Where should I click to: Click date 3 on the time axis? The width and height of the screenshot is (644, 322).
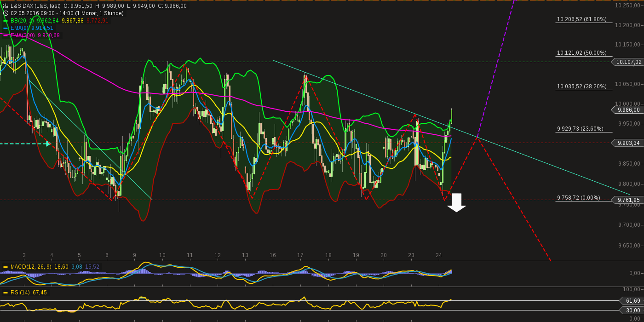click(x=24, y=255)
